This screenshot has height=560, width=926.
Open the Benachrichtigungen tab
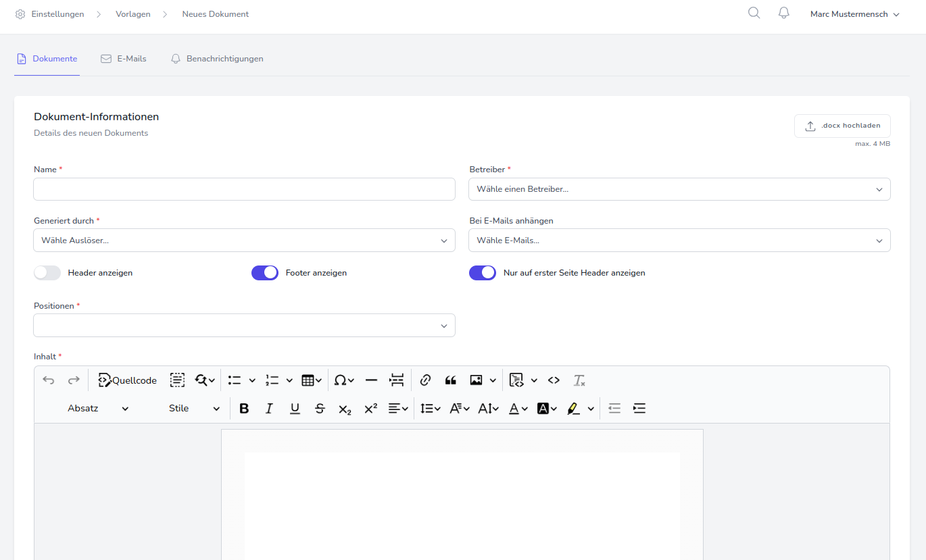[x=217, y=59]
